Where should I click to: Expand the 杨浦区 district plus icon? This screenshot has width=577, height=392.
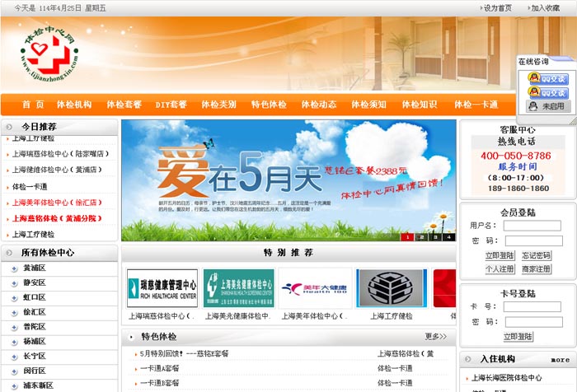(14, 343)
